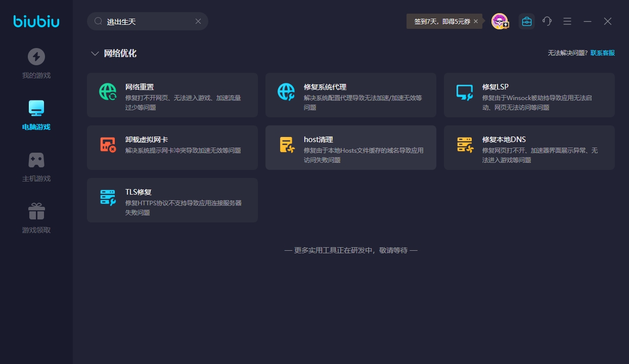Click the TLS修复 blue server icon
This screenshot has width=629, height=364.
(x=108, y=197)
